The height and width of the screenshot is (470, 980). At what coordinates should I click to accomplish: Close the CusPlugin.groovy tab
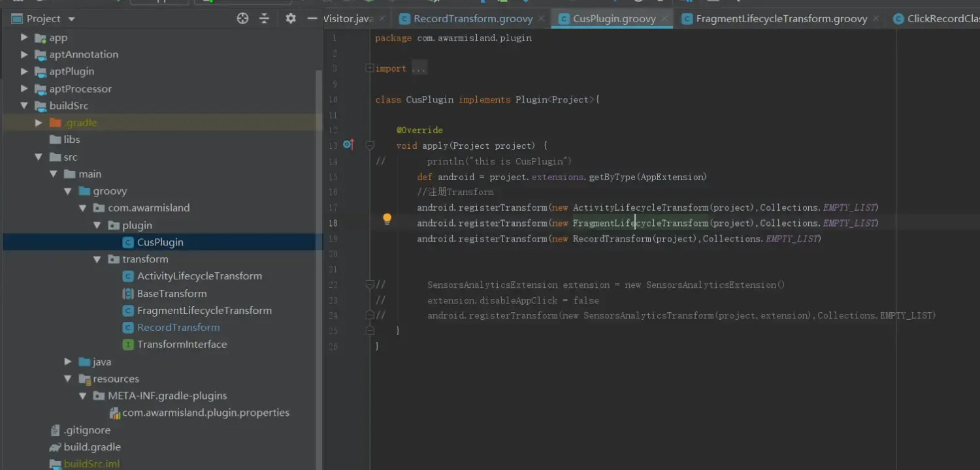coord(665,19)
